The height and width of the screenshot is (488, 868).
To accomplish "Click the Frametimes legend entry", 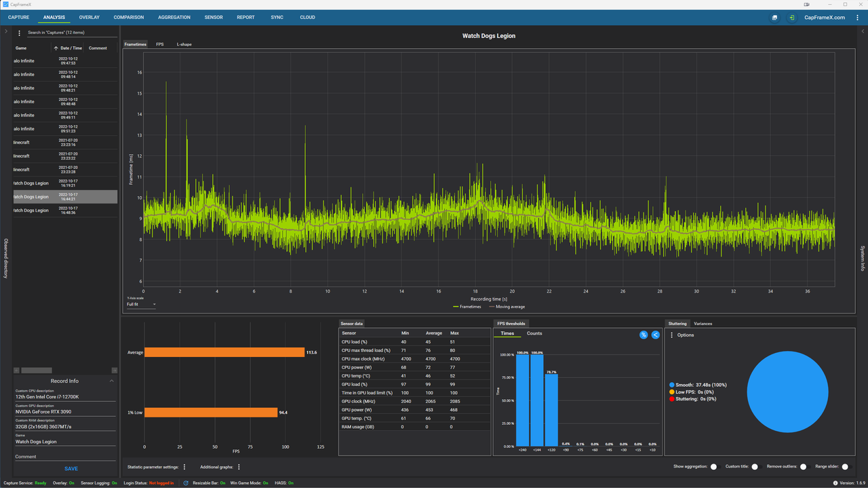I will tap(467, 307).
